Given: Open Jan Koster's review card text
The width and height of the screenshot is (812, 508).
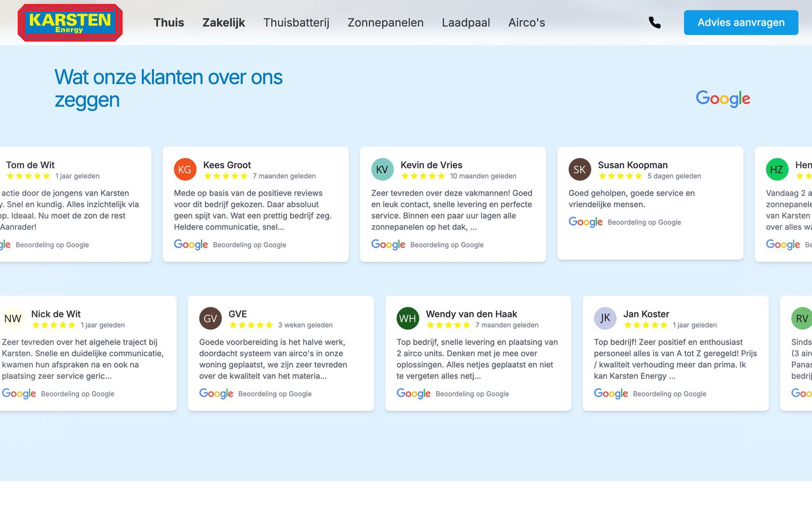Looking at the screenshot, I should tap(675, 359).
